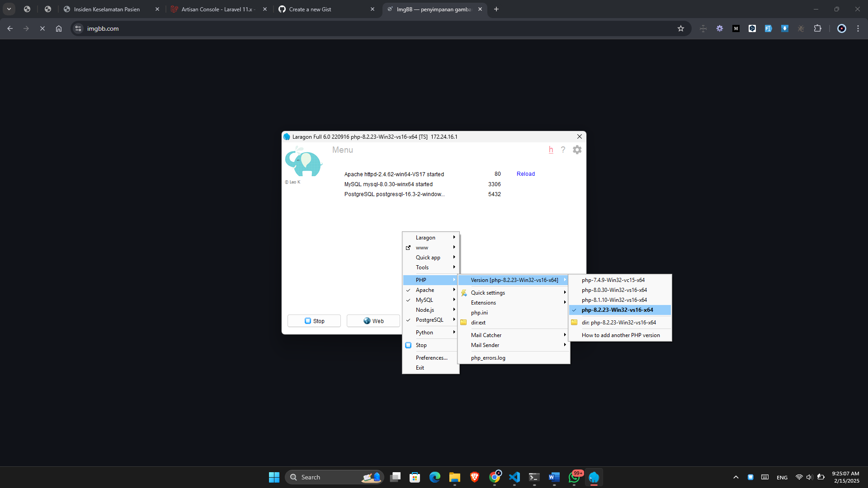Viewport: 868px width, 488px height.
Task: Open 'How to add another PHP version'
Action: (x=620, y=335)
